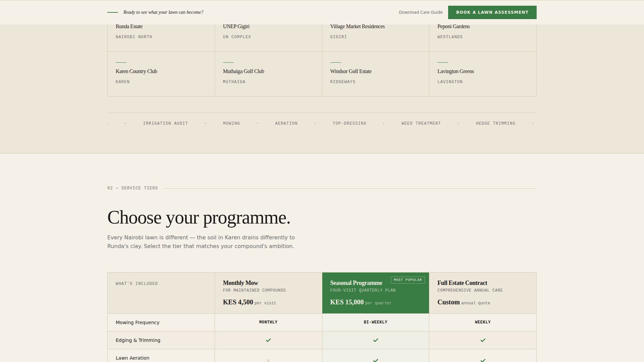
Task: Select the Peponi Gardens card
Action: coord(483,38)
